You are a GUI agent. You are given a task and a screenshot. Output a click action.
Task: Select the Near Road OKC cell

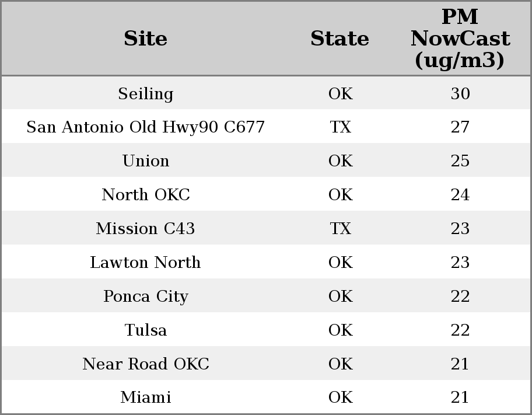tap(146, 364)
